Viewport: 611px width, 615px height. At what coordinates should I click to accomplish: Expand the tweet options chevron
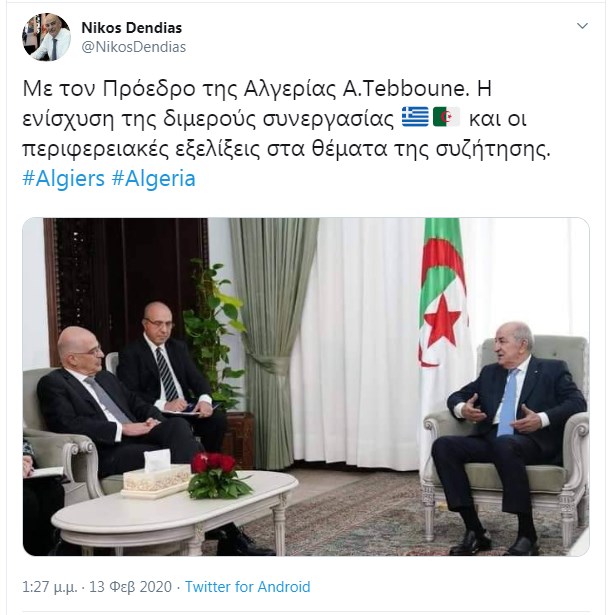(x=582, y=26)
